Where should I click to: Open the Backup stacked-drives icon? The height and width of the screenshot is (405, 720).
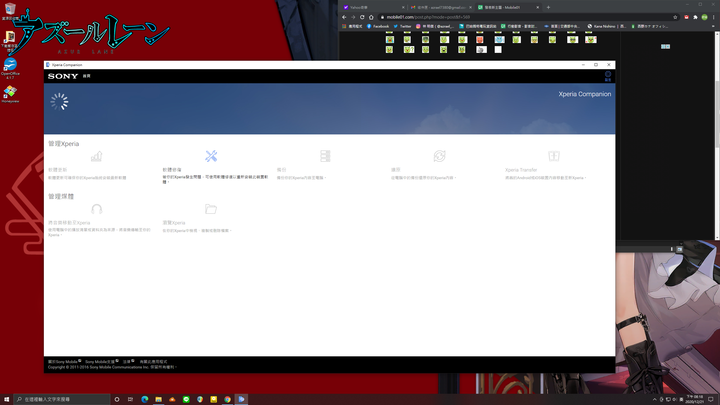(x=325, y=156)
